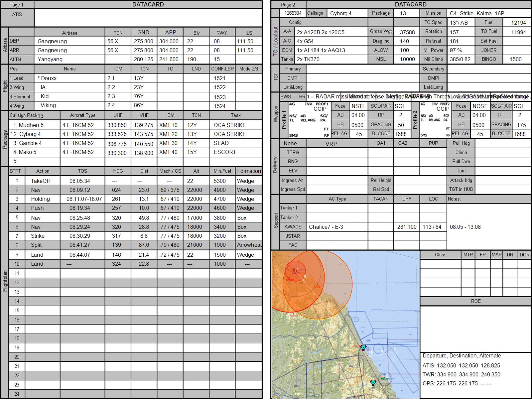
Task: Click the lower cyan airbase marker on the map
Action: click(x=373, y=383)
